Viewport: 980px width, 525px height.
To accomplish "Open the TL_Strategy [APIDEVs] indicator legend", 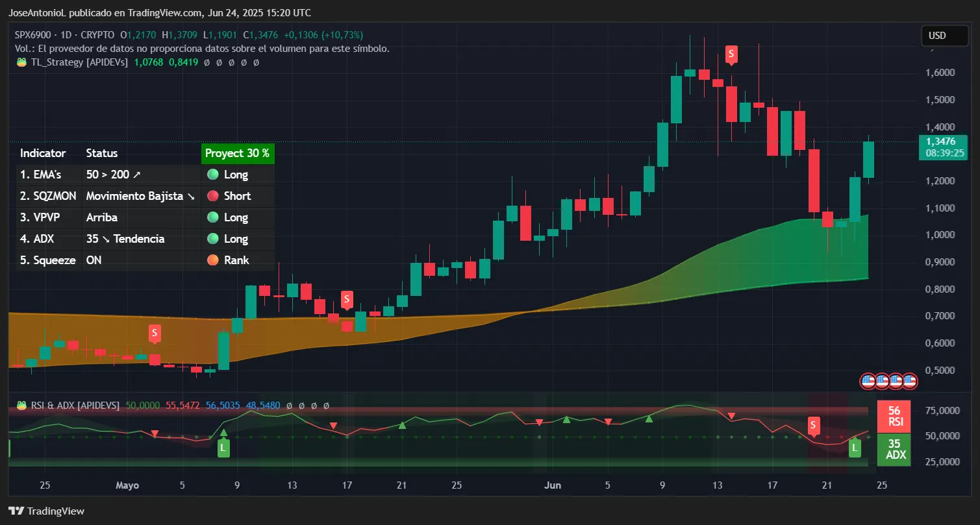I will [79, 62].
